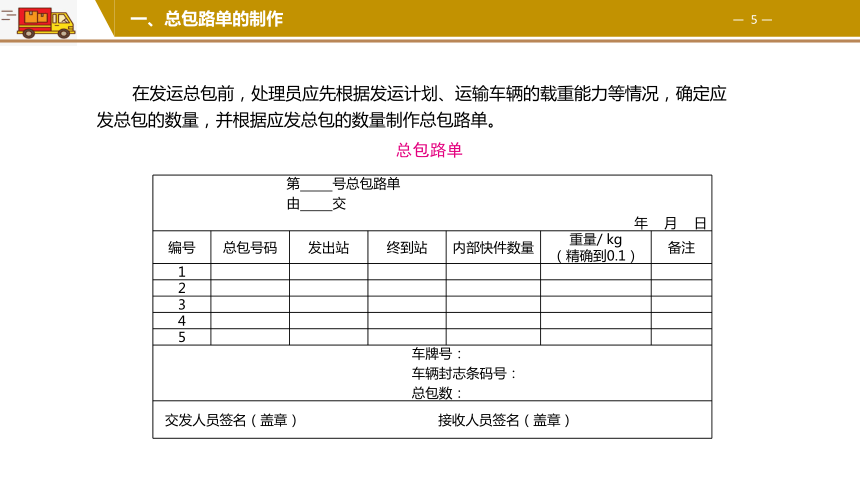Image resolution: width=860 pixels, height=484 pixels.
Task: Click the 交发人员签名（盖章） text
Action: tap(231, 420)
